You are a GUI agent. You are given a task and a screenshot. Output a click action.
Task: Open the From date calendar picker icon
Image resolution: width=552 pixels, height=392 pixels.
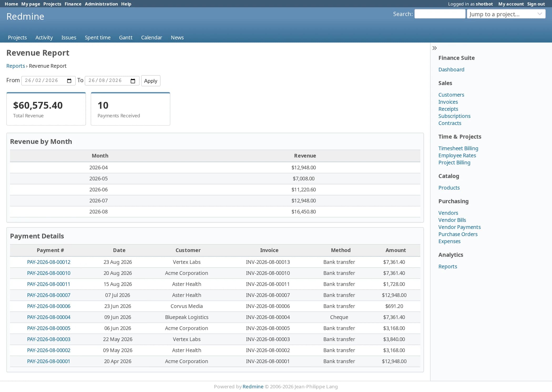point(69,81)
